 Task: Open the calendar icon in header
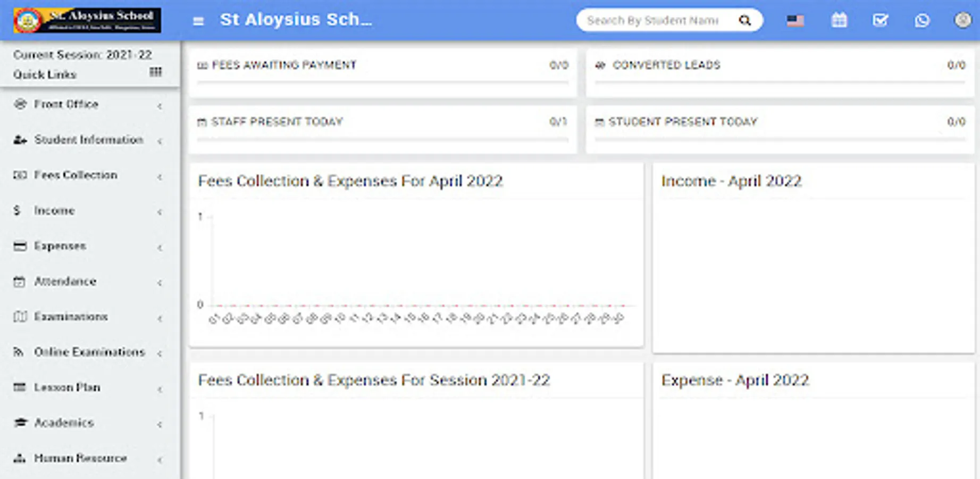839,21
